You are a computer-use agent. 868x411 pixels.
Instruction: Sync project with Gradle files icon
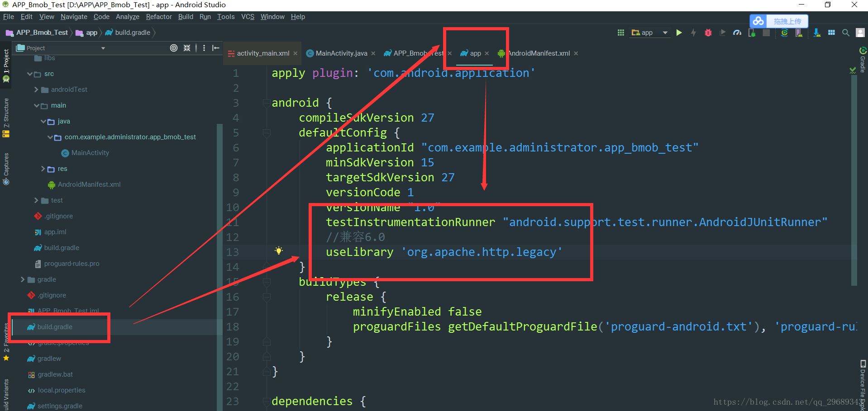784,33
